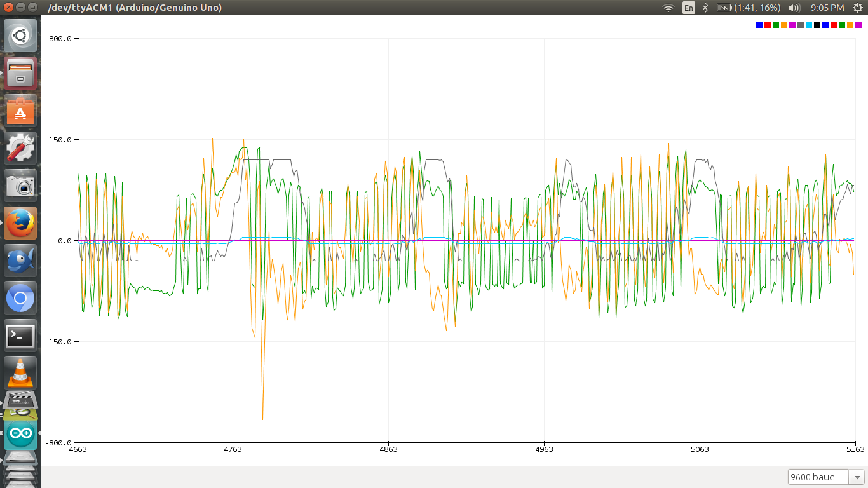Click the gray legend color swatch
This screenshot has width=868, height=488.
tap(801, 25)
